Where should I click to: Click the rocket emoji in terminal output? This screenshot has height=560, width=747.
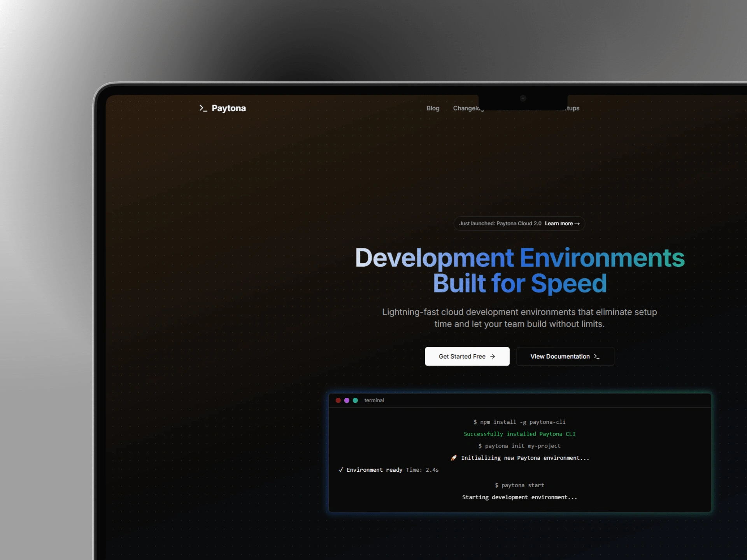(454, 458)
